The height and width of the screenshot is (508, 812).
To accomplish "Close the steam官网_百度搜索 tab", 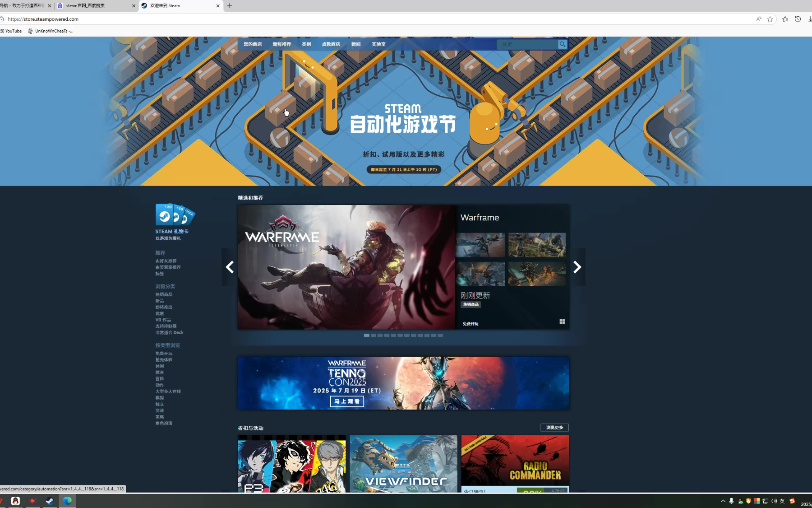I will pyautogui.click(x=134, y=6).
